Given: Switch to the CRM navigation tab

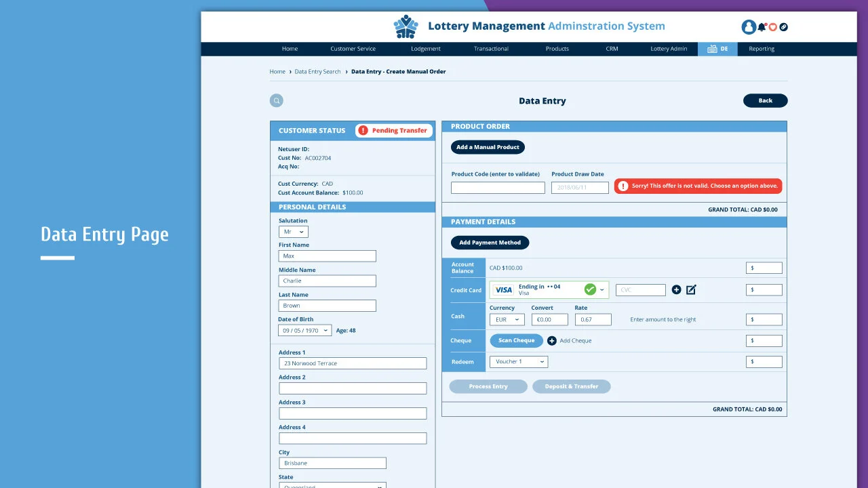Looking at the screenshot, I should click(x=612, y=48).
